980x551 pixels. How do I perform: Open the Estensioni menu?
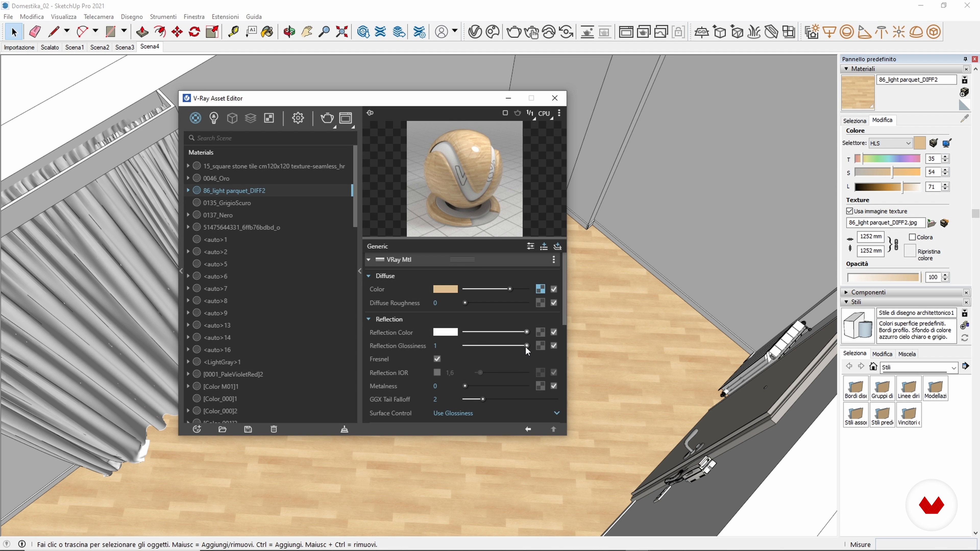click(225, 17)
